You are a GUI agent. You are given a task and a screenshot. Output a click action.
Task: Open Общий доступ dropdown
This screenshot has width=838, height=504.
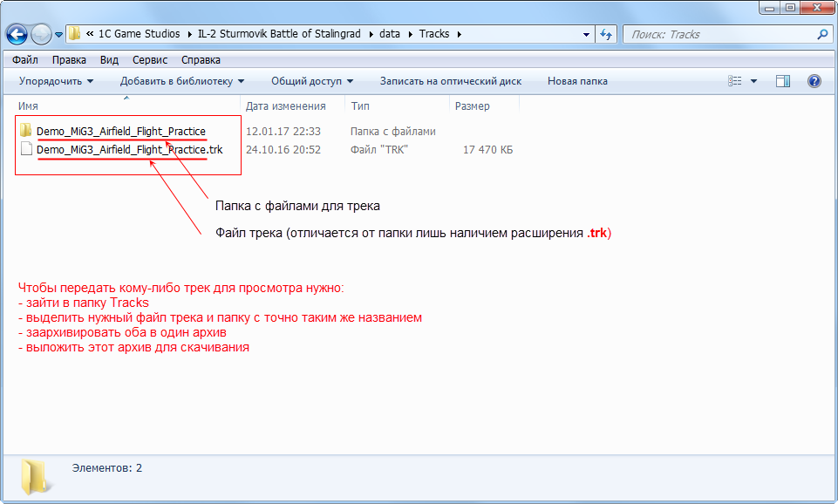(x=312, y=81)
